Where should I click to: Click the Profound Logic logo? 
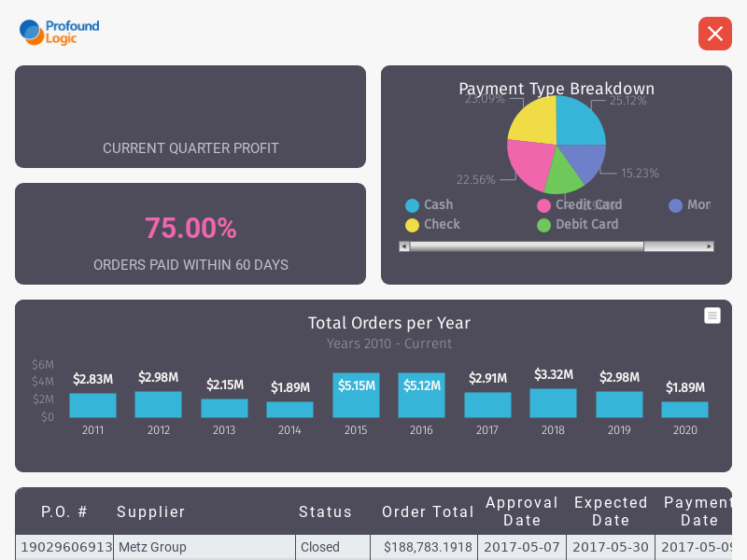tap(58, 31)
